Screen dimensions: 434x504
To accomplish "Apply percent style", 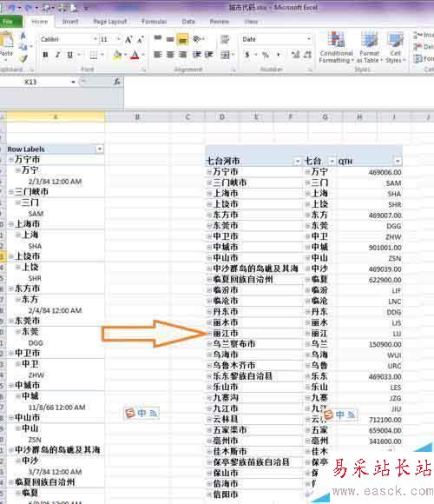I will pyautogui.click(x=266, y=55).
